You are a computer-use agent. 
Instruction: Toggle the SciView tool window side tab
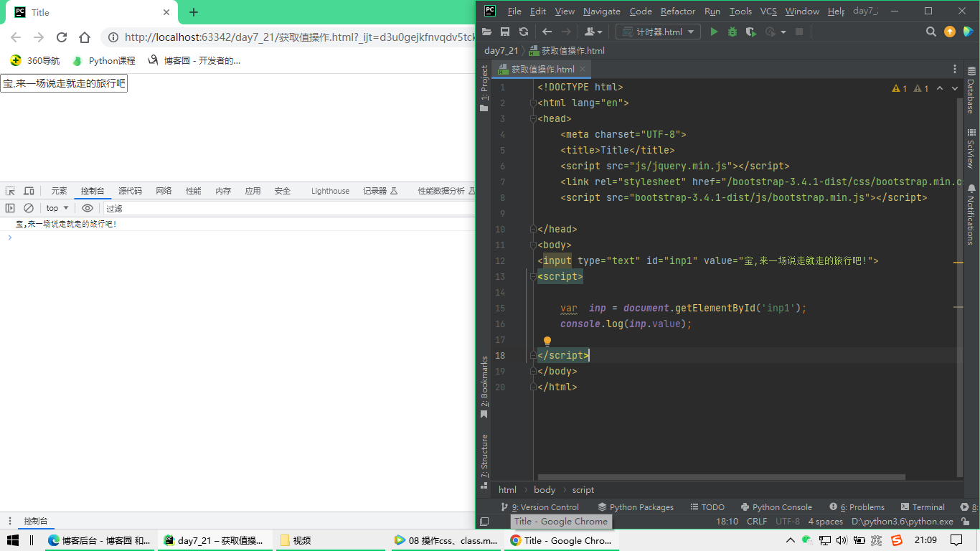point(971,149)
